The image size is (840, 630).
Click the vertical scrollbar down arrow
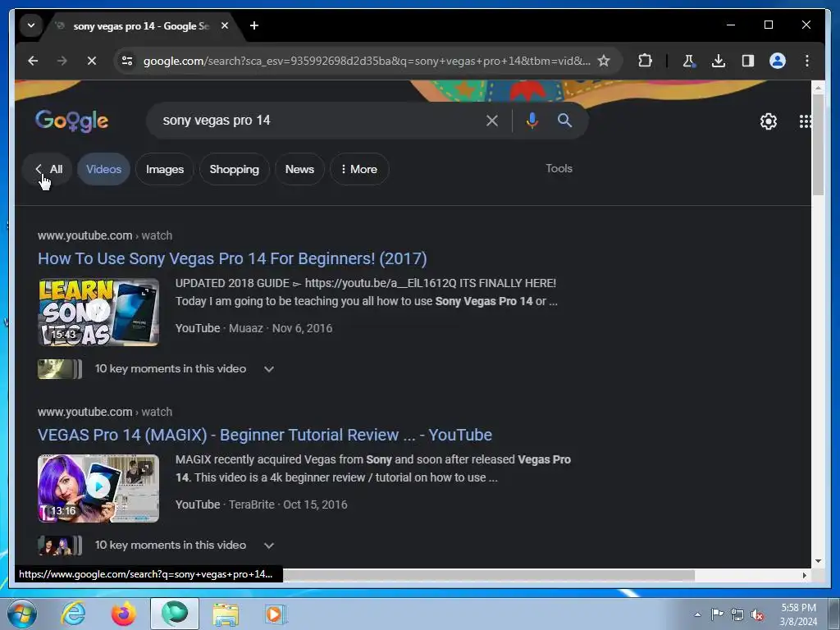(818, 561)
